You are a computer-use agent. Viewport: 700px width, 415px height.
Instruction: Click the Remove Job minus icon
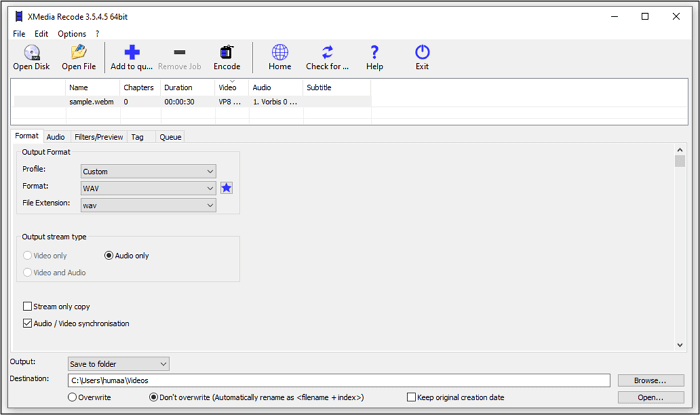coord(179,52)
